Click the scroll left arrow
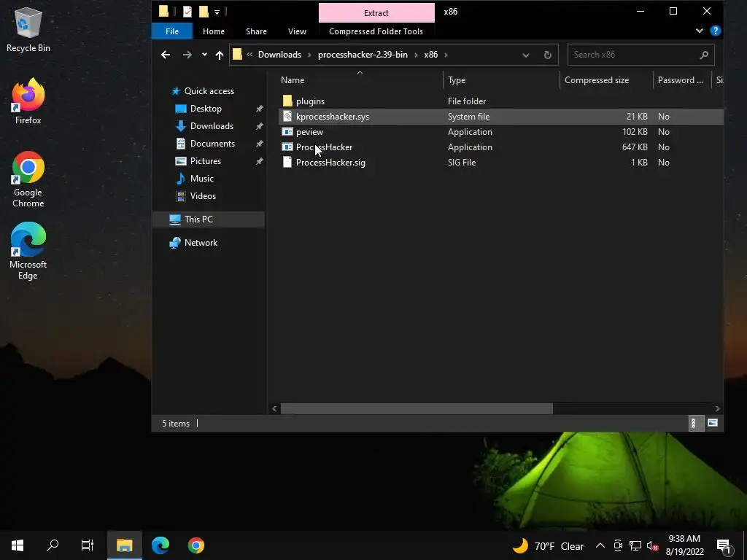Image resolution: width=747 pixels, height=560 pixels. [274, 408]
